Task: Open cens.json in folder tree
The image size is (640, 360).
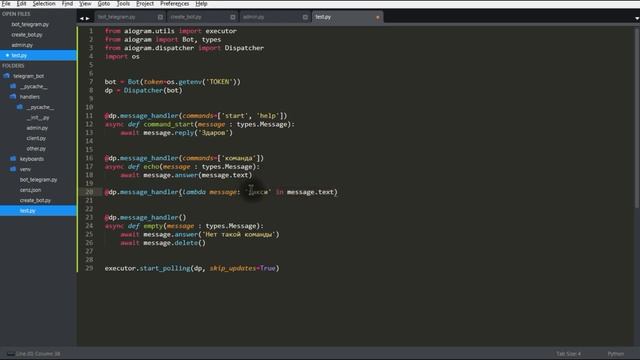Action: click(x=31, y=190)
